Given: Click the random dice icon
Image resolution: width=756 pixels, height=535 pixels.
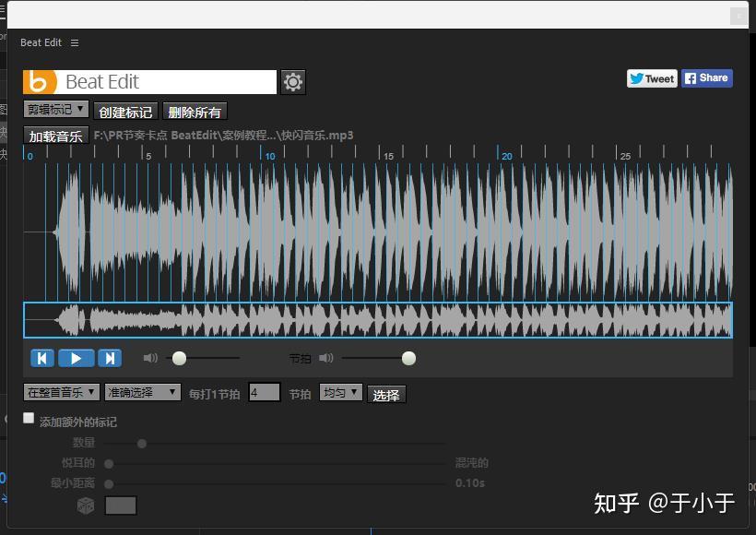Looking at the screenshot, I should [86, 505].
